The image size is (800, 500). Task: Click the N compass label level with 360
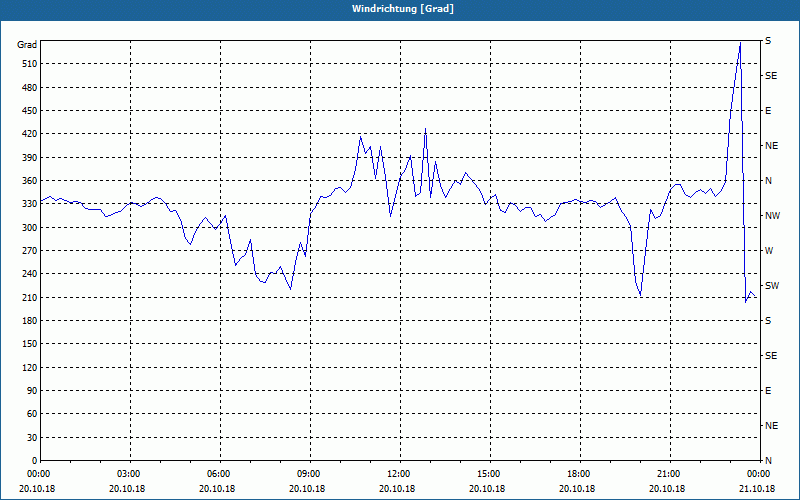[x=769, y=181]
